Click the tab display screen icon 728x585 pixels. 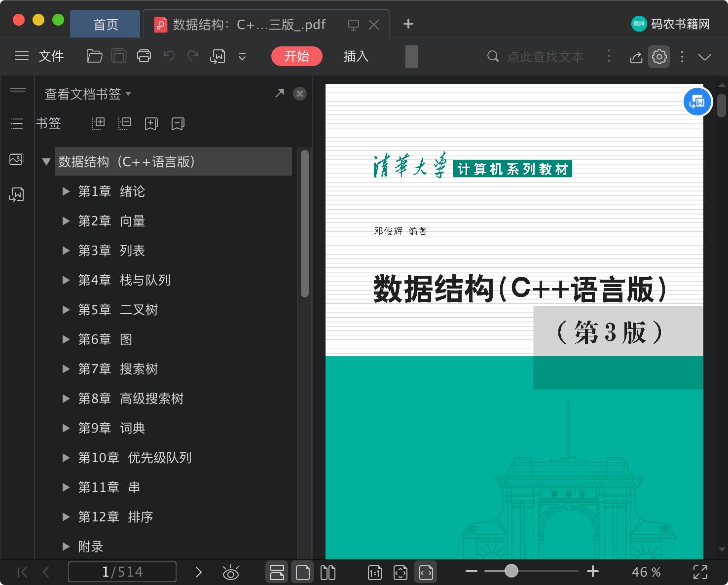click(354, 25)
